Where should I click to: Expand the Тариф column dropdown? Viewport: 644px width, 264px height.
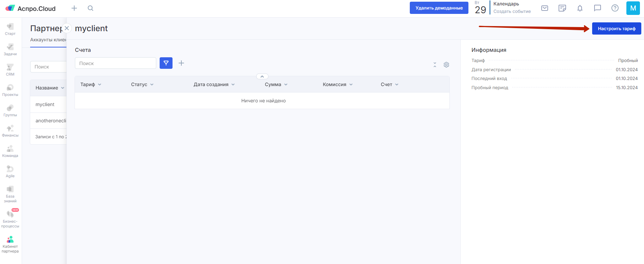100,84
